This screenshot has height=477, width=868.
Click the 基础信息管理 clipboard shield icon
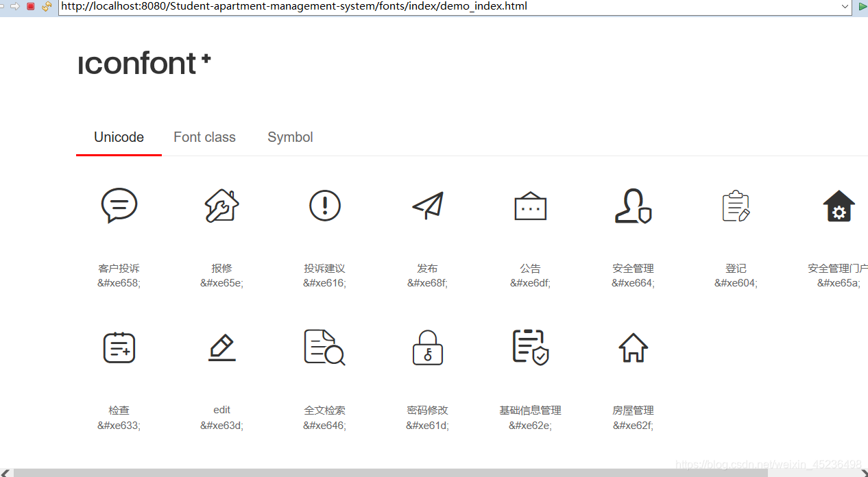(531, 347)
